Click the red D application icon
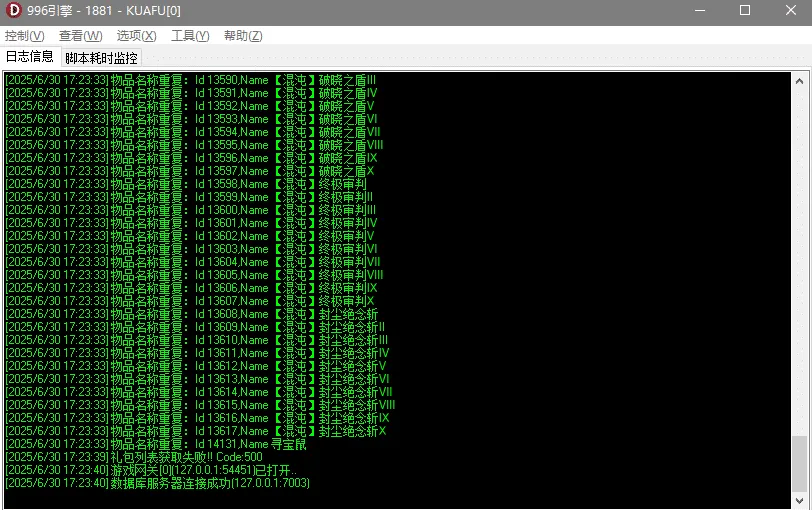The image size is (812, 510). [13, 10]
